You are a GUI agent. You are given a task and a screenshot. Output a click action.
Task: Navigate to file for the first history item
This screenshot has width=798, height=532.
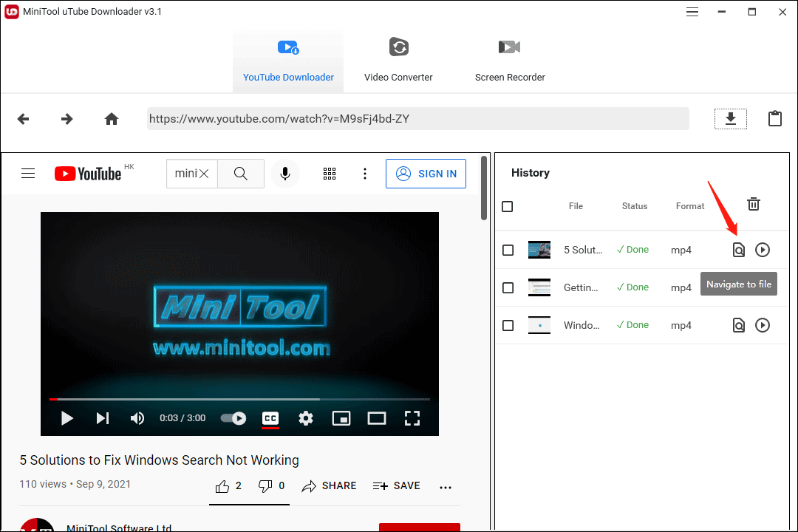click(738, 249)
